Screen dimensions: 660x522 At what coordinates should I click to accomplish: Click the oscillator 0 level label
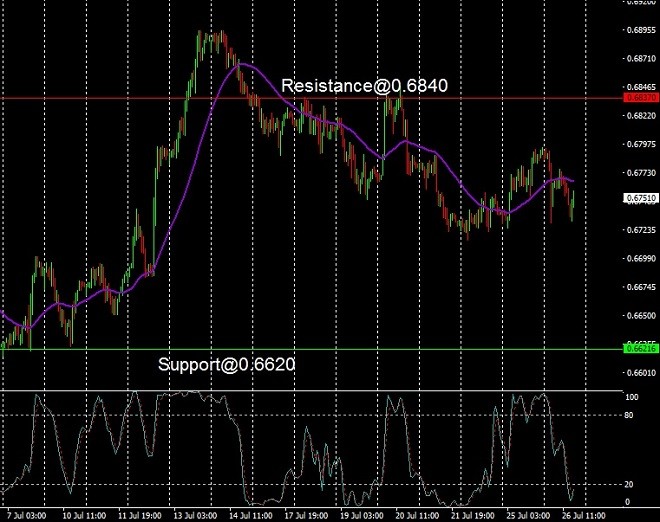[628, 502]
